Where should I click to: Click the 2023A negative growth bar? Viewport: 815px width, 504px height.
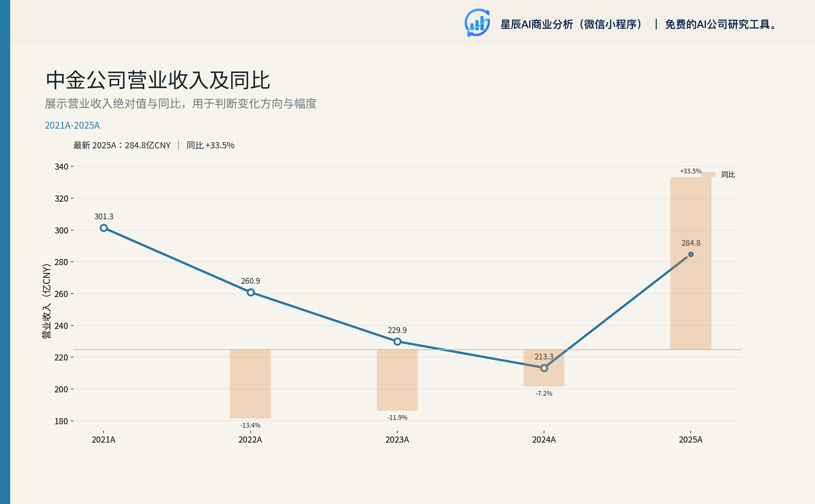[x=397, y=380]
